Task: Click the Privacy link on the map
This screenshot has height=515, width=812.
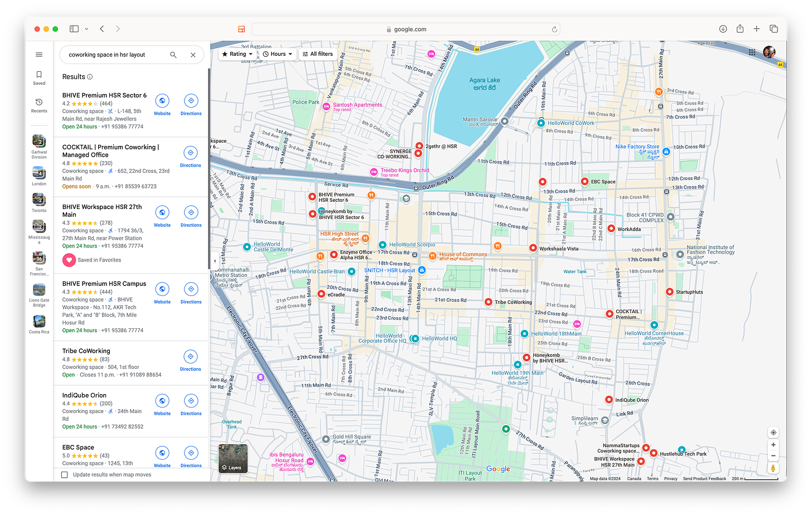Action: pos(671,479)
